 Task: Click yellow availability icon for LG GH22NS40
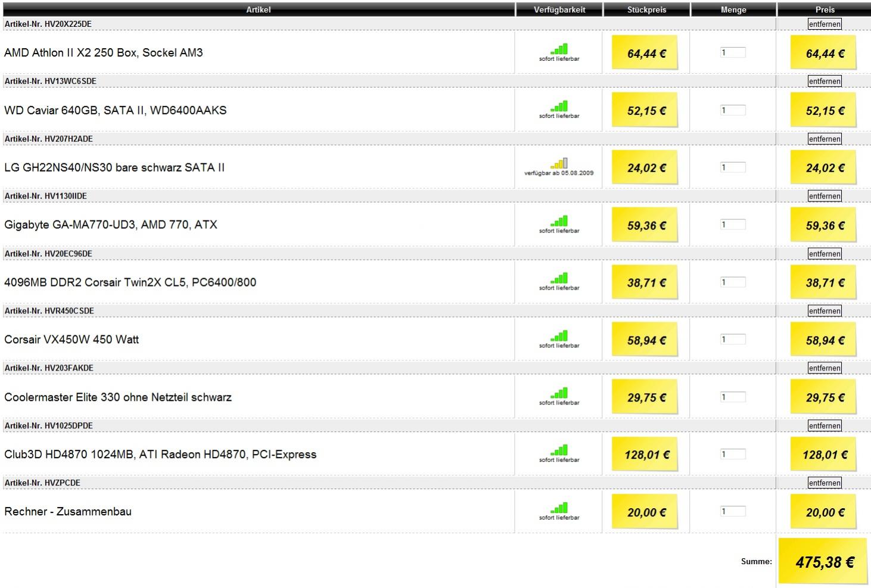point(559,163)
